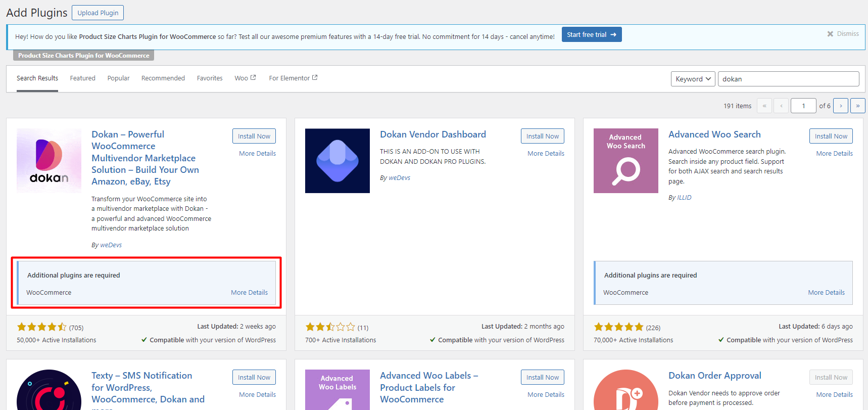Open the Texty SMS Notification title link

(148, 390)
